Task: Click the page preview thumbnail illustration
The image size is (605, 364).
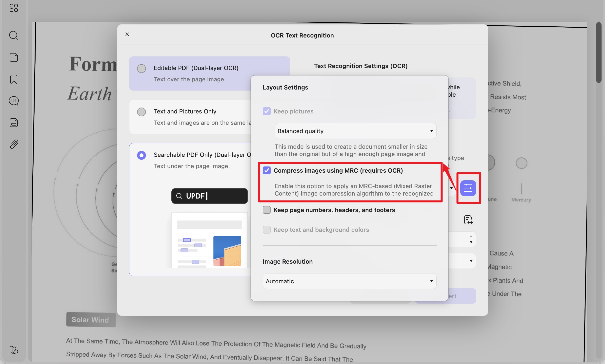Action: click(x=209, y=240)
